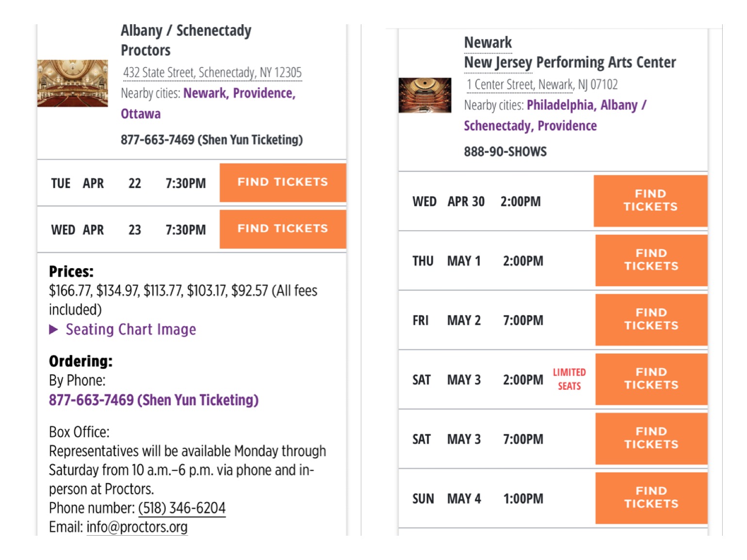Click Find Tickets for Wednesday April 23
The width and height of the screenshot is (747, 560).
283,229
